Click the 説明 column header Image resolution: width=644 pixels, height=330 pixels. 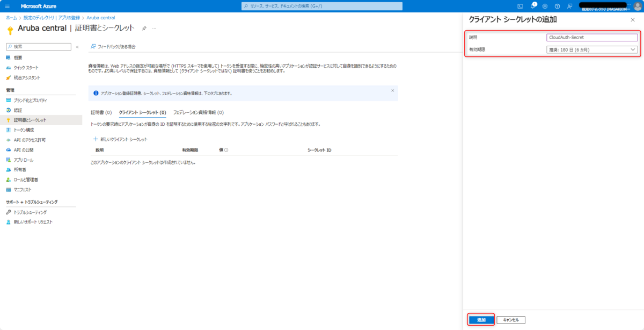[x=99, y=150]
